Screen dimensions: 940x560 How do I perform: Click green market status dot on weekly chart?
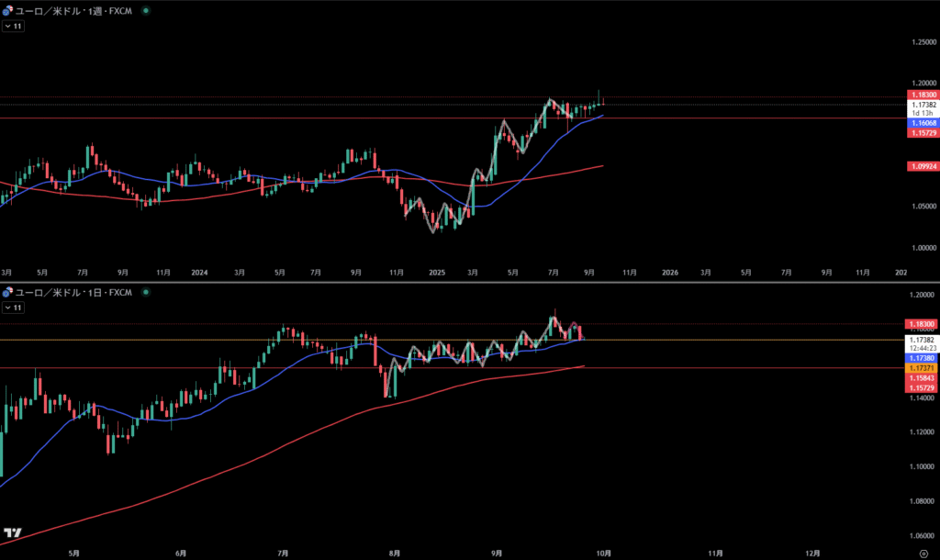click(148, 11)
